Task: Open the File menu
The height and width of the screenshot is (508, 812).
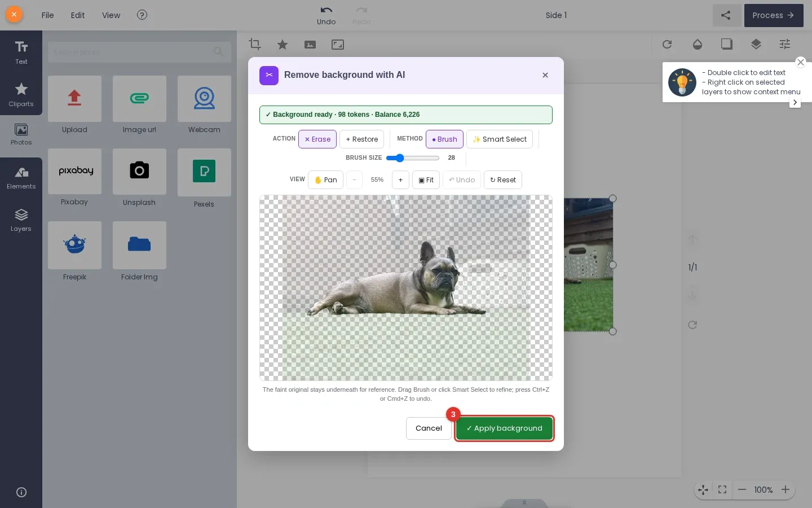Action: coord(48,15)
